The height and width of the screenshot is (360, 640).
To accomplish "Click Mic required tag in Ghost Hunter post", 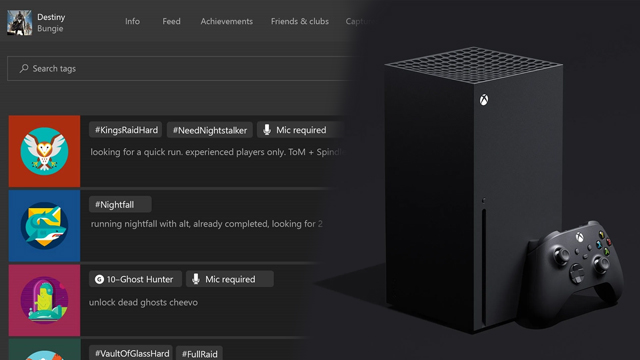I will [x=230, y=279].
